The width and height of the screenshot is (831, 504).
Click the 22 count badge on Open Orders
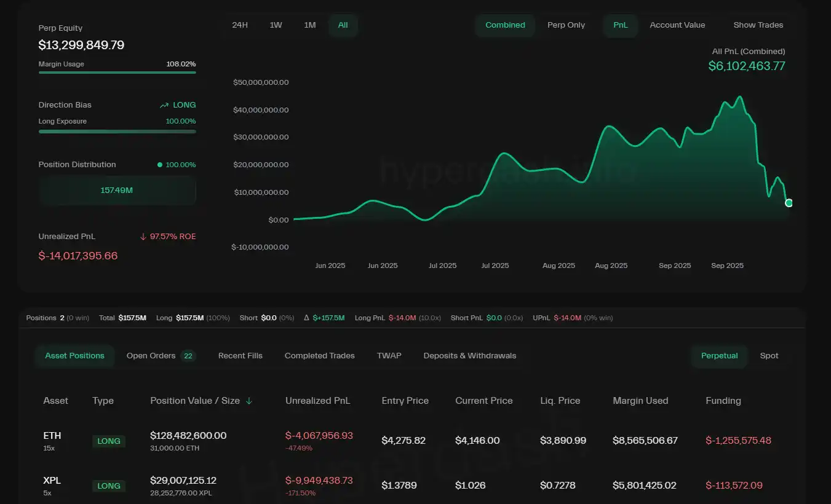point(188,355)
